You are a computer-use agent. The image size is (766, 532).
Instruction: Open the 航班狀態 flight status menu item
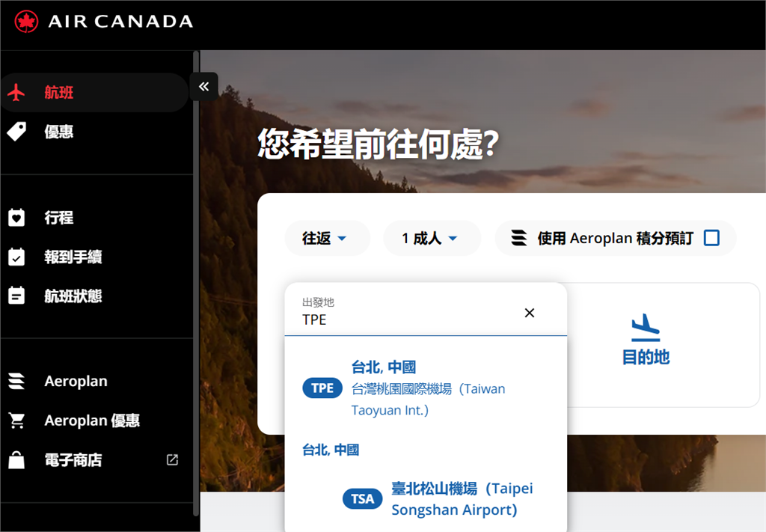[x=94, y=296]
